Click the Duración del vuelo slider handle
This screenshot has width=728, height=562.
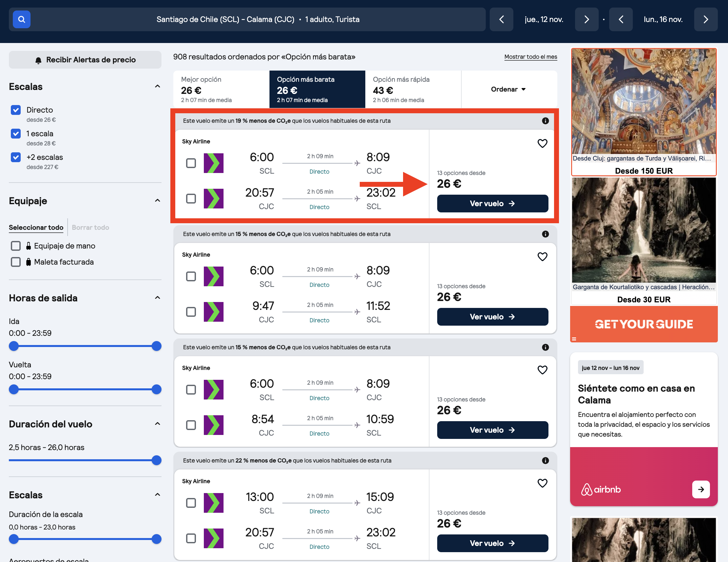pos(156,460)
